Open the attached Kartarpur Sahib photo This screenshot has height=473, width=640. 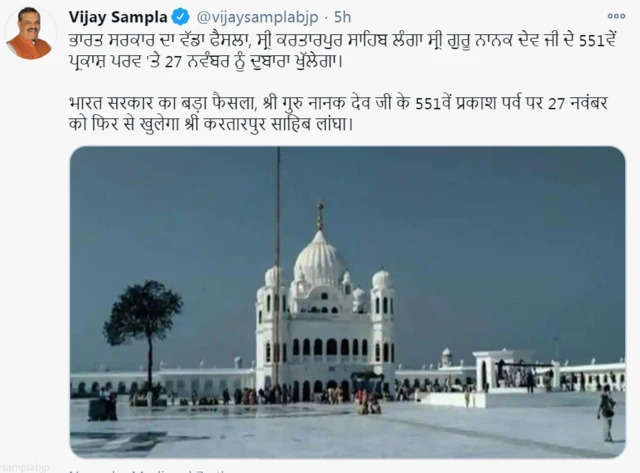pyautogui.click(x=348, y=302)
